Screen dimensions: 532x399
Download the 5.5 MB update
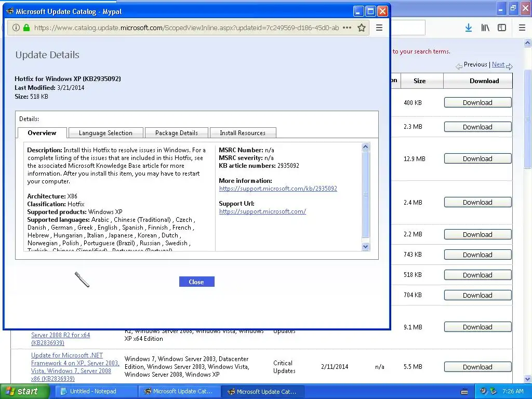[478, 367]
